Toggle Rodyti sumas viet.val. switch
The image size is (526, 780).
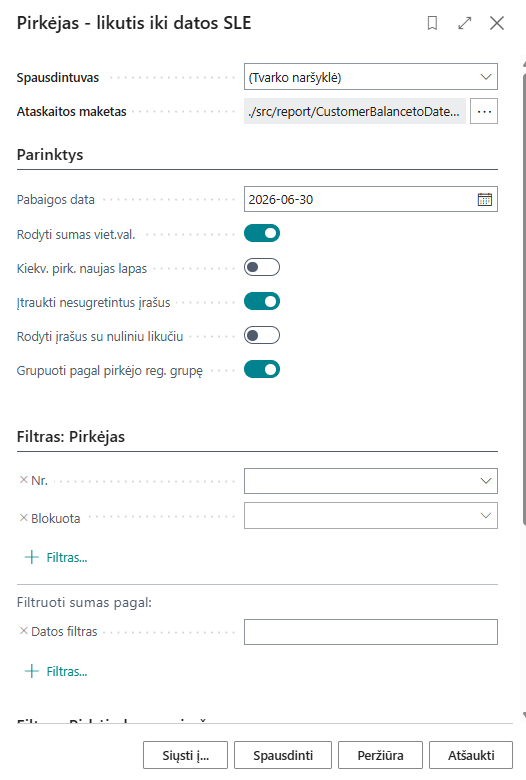pos(262,233)
